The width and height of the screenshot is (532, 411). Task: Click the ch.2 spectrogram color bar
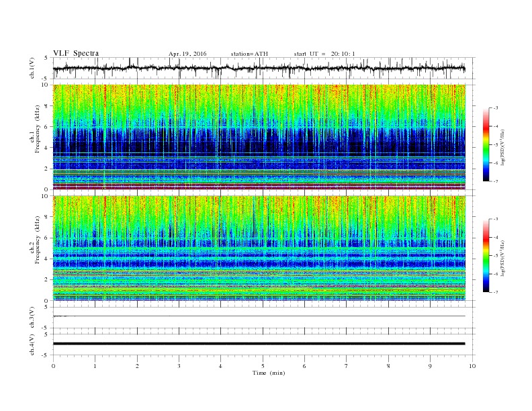point(486,256)
